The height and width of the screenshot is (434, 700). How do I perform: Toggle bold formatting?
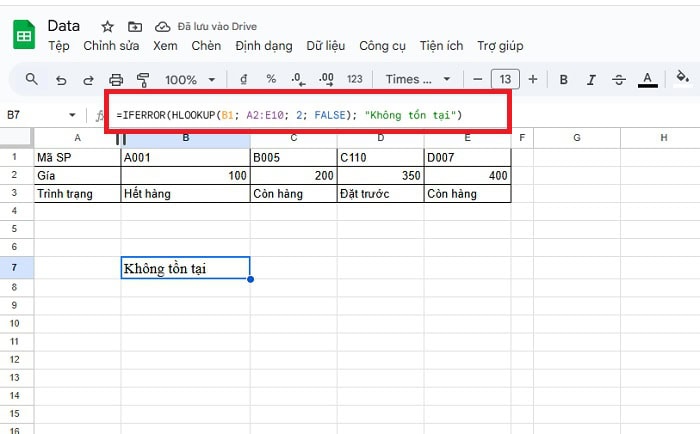pos(564,79)
